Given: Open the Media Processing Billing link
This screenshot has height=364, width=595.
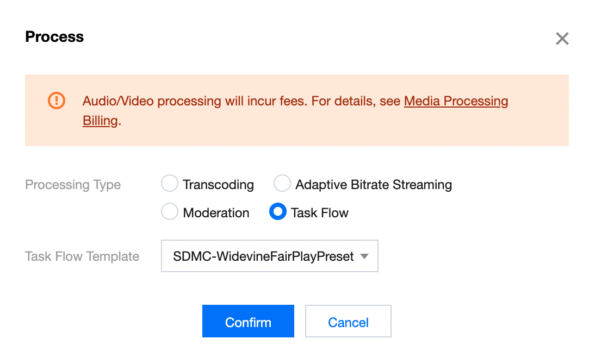Looking at the screenshot, I should tap(456, 101).
